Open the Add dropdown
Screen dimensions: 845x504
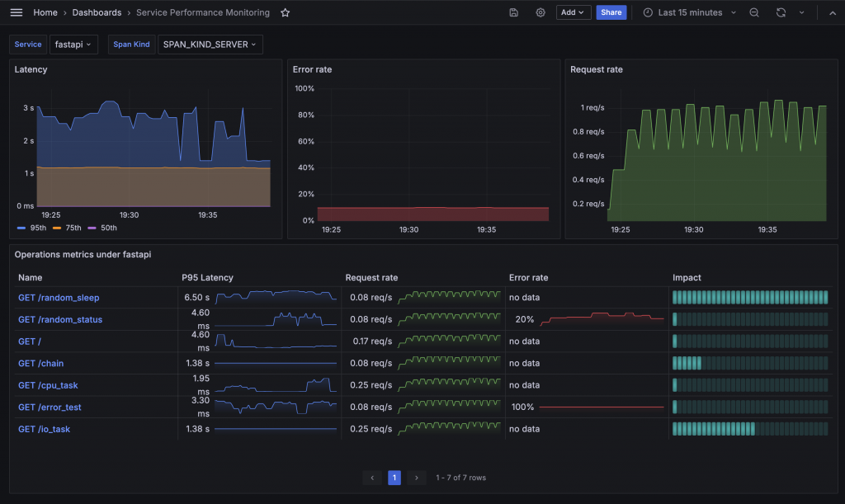point(573,12)
